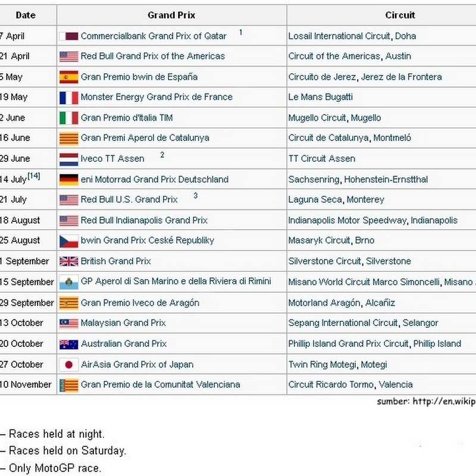Open Commercialbank Grand Prix of Qatar link
Viewport: 476px width, 476px height.
click(154, 36)
